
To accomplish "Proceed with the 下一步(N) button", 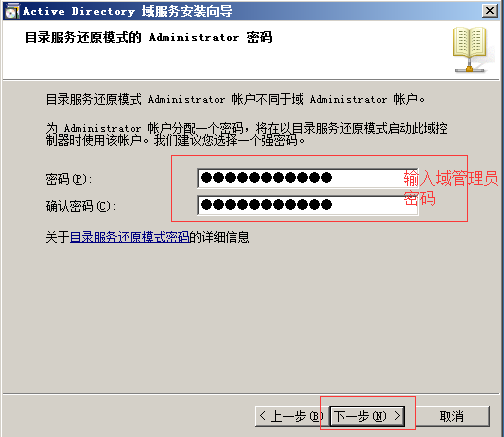I will (x=367, y=416).
